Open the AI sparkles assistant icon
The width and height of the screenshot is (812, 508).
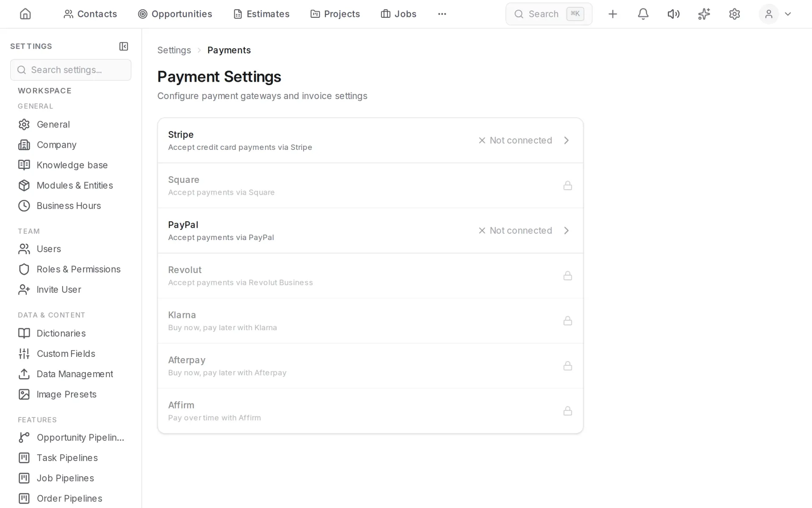(x=704, y=14)
